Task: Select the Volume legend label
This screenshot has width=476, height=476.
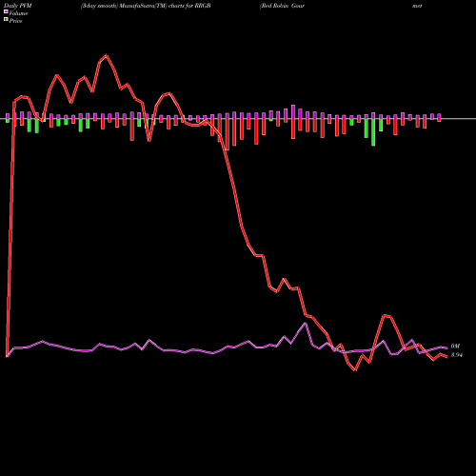Action: tap(18, 13)
